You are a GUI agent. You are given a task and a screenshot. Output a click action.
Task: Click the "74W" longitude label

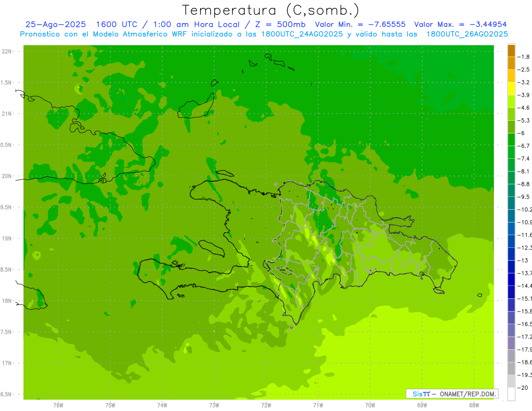[162, 405]
